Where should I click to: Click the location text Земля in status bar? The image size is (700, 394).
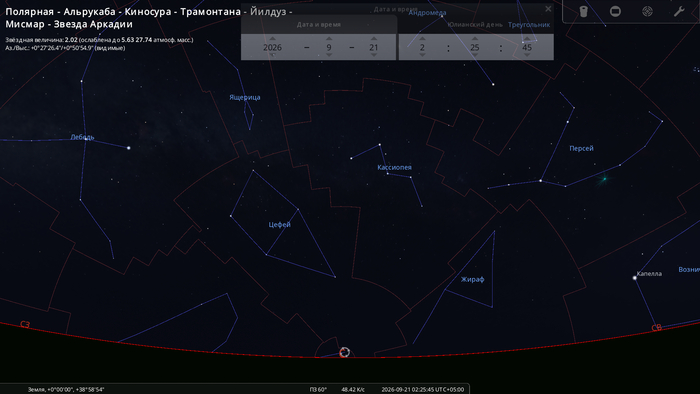click(x=66, y=390)
